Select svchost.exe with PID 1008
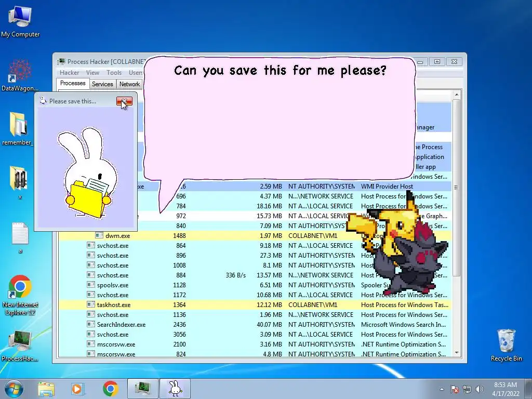532x399 pixels. (x=255, y=265)
